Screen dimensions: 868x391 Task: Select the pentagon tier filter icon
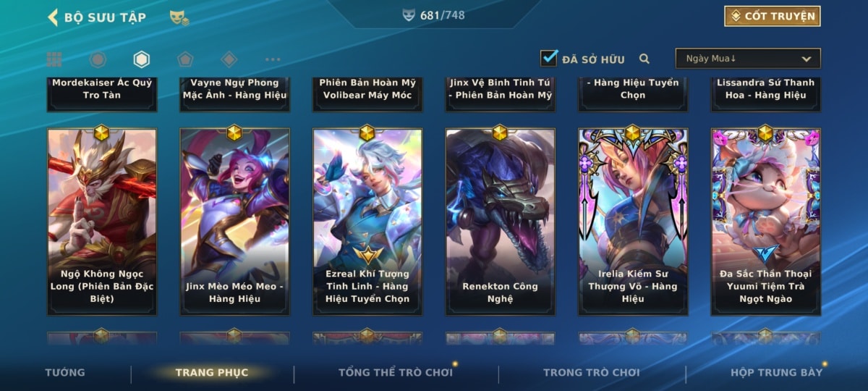pyautogui.click(x=185, y=59)
